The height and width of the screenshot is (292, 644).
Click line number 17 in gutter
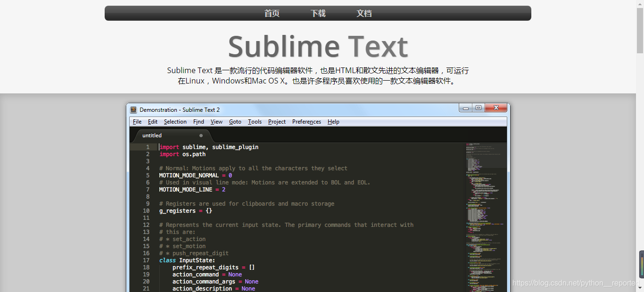pos(146,260)
